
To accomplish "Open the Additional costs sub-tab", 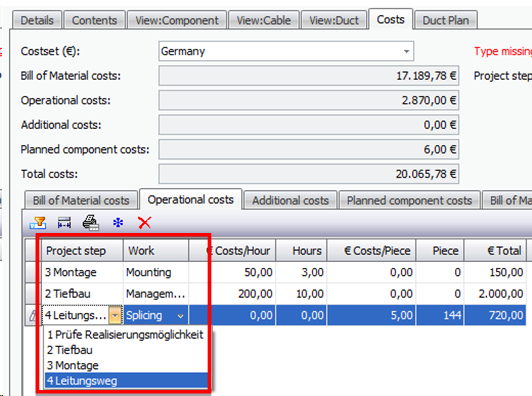I will coord(290,200).
